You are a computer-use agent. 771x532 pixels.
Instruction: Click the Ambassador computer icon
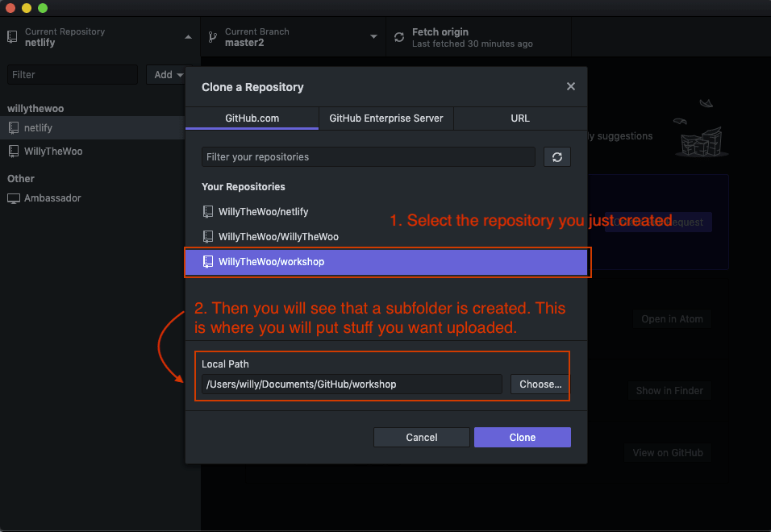(14, 198)
